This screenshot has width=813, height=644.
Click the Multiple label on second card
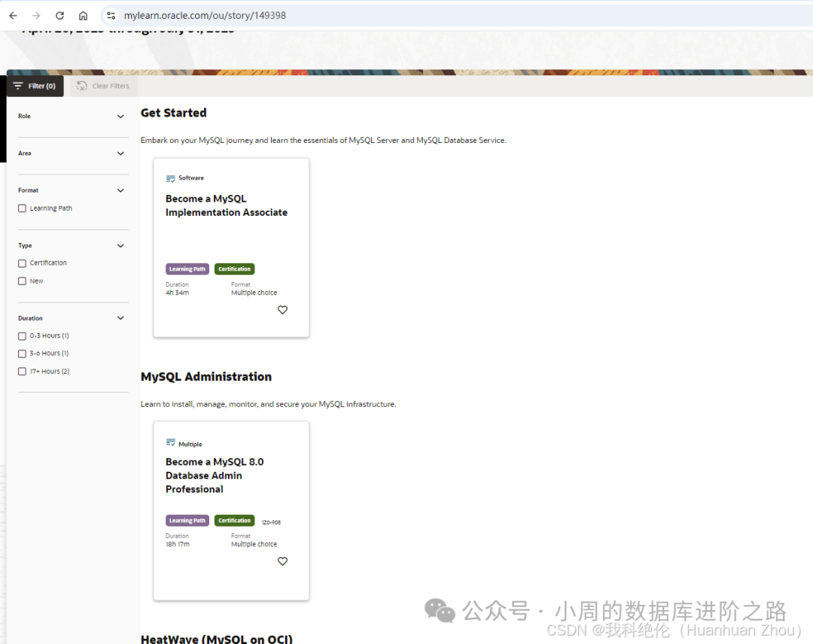[190, 445]
